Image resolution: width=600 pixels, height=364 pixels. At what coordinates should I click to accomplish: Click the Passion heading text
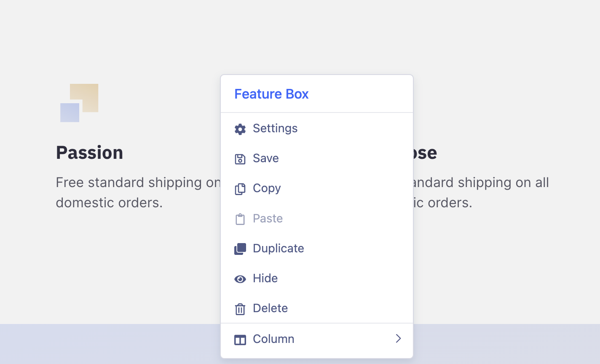[x=89, y=153]
